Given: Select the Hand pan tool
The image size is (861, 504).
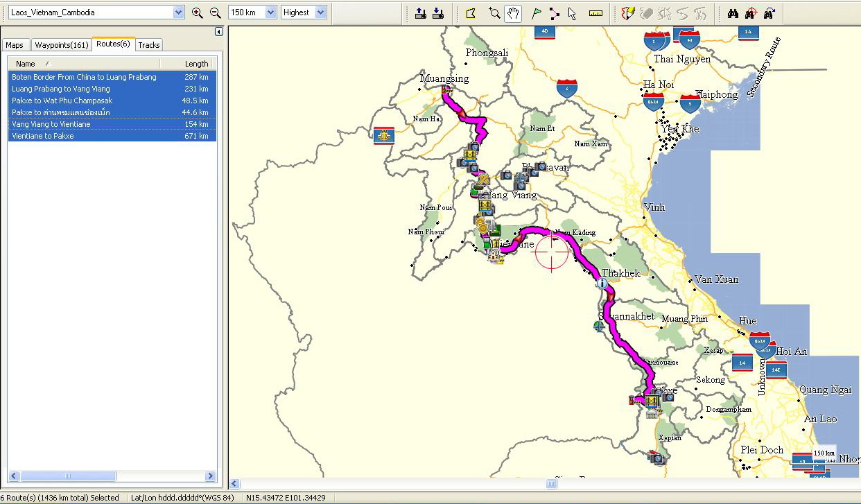Looking at the screenshot, I should click(x=513, y=13).
